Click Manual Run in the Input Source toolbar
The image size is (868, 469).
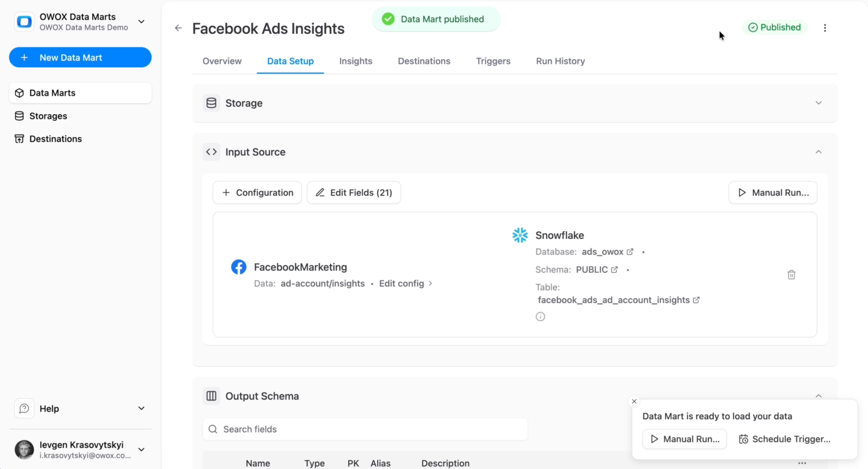point(773,192)
